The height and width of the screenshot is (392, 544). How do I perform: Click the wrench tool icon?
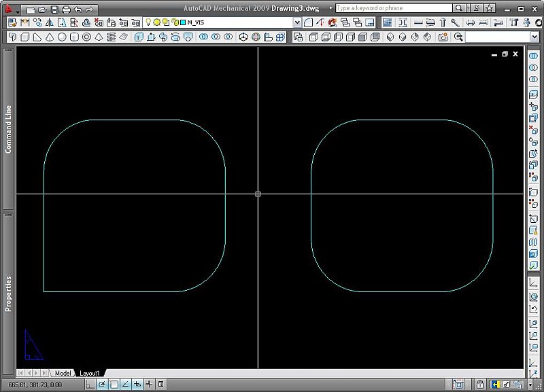455,22
